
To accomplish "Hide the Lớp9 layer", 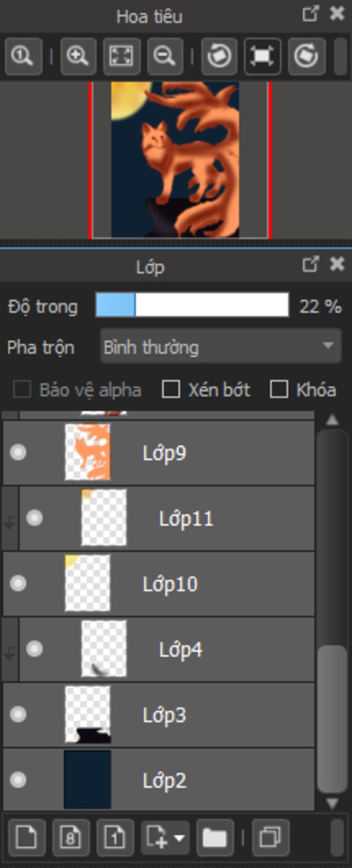I will coord(18,452).
